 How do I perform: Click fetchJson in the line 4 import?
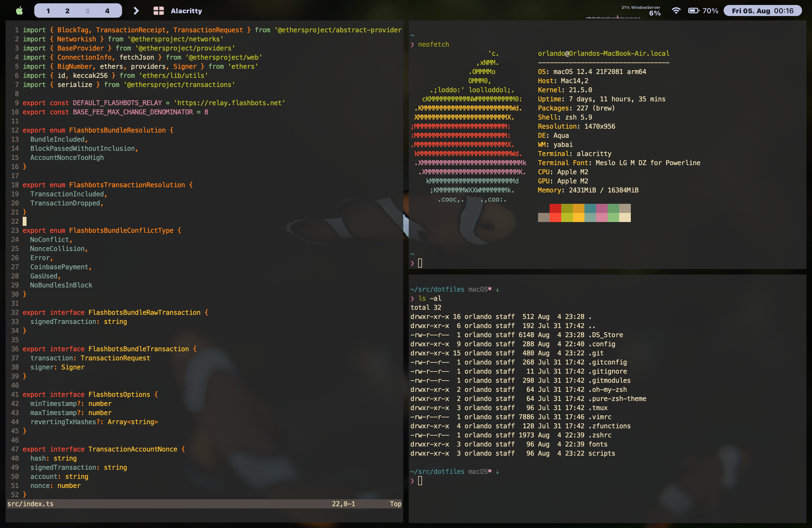coord(136,57)
